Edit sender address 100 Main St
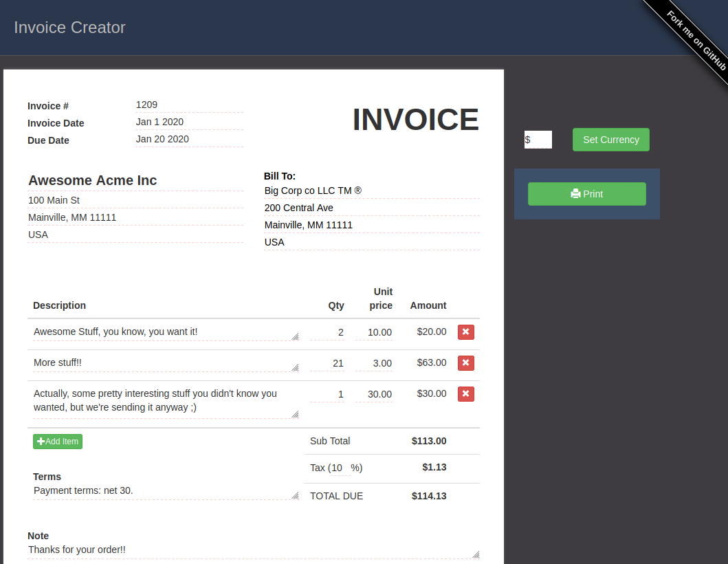This screenshot has width=728, height=564. (x=135, y=200)
